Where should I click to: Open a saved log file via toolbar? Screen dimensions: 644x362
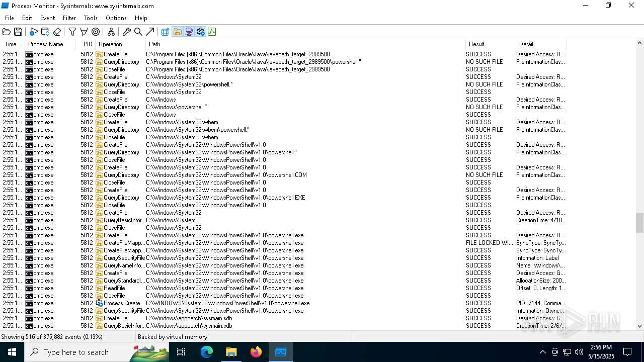pyautogui.click(x=7, y=32)
